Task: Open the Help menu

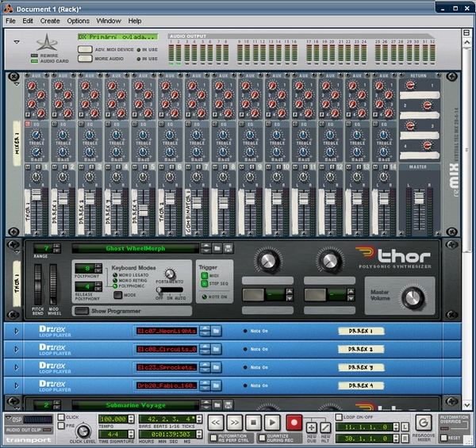Action: point(135,21)
